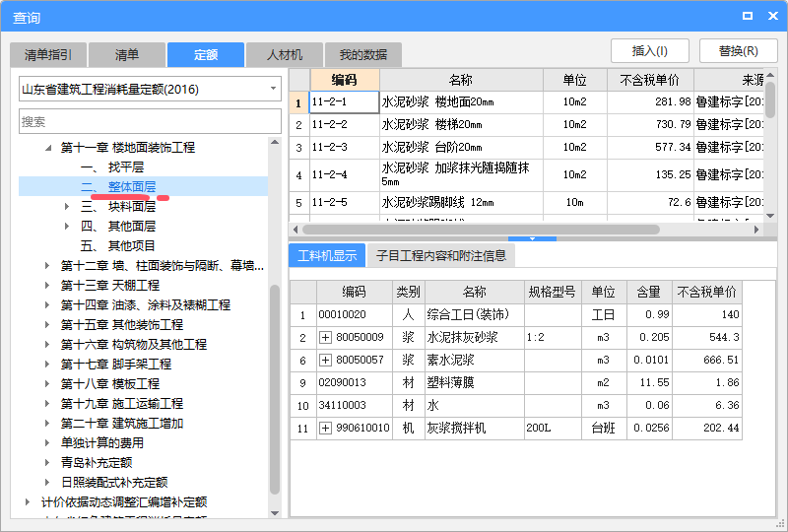Expand 第十七章 脚手架工程 chapter
Image resolution: width=788 pixels, height=532 pixels.
pos(46,364)
